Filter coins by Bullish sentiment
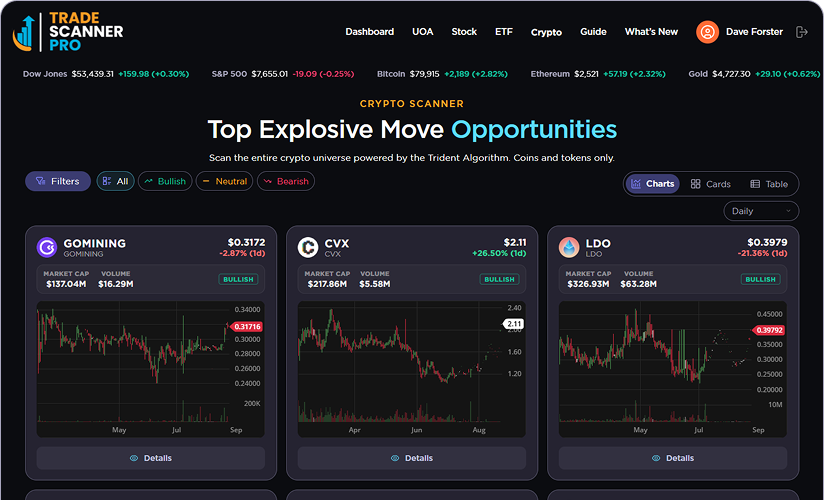824x500 pixels. coord(165,181)
